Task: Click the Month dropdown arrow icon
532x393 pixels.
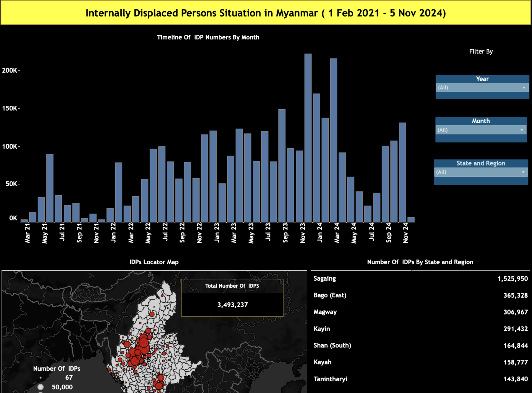Action: pos(522,130)
